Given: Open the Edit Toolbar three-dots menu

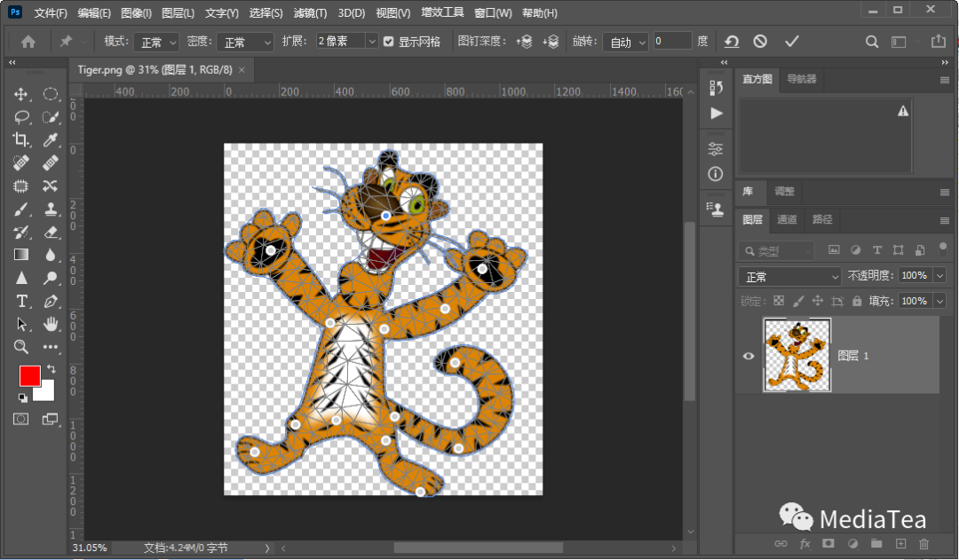Looking at the screenshot, I should click(x=50, y=347).
